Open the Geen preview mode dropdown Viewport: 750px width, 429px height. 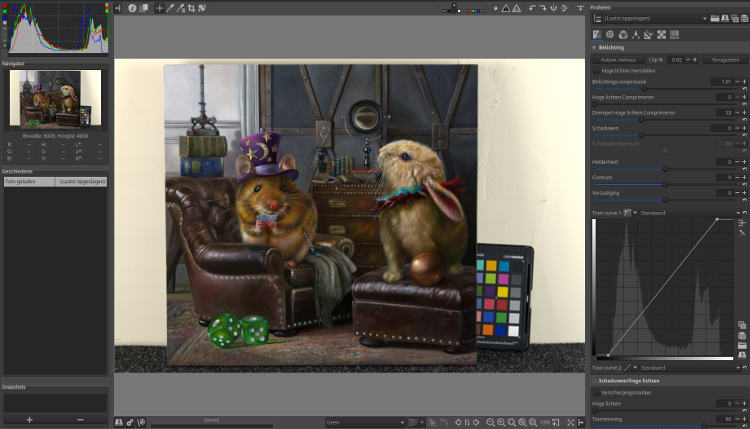tap(365, 422)
